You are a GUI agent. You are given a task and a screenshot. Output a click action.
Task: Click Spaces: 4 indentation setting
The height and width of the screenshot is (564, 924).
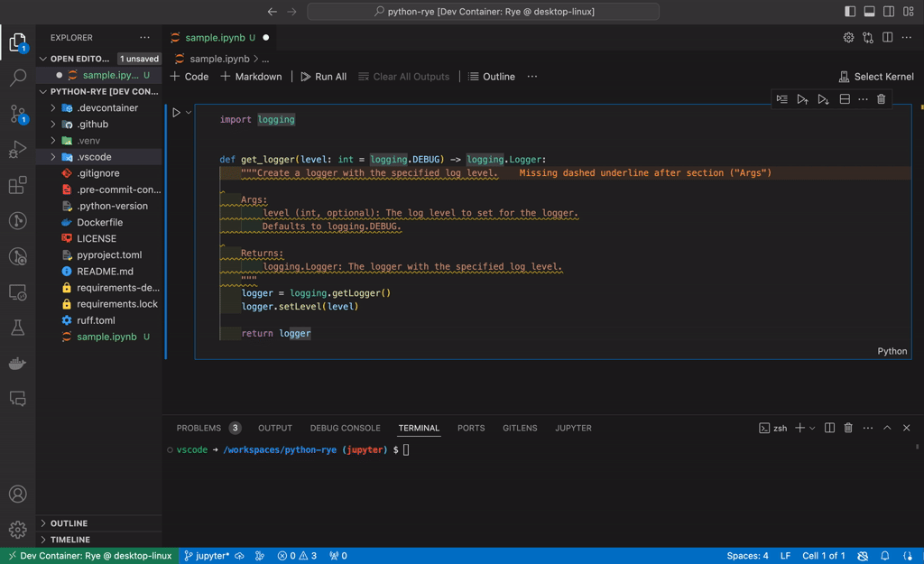(x=747, y=556)
